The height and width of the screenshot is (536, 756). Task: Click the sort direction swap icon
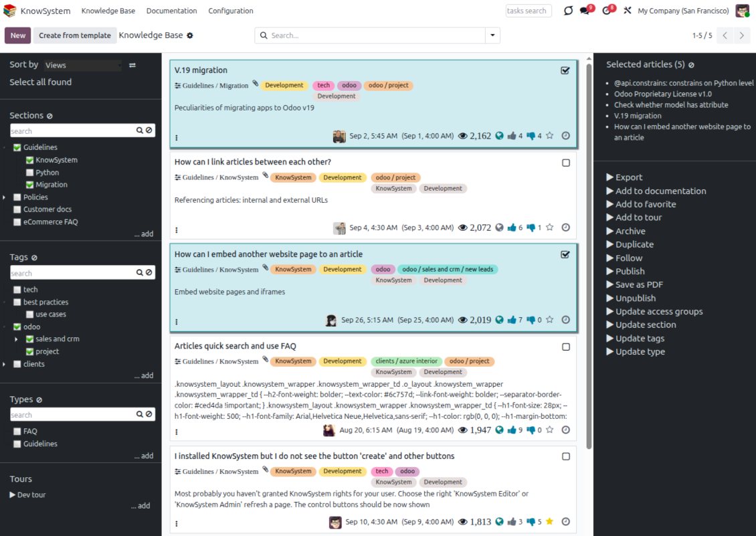(132, 65)
